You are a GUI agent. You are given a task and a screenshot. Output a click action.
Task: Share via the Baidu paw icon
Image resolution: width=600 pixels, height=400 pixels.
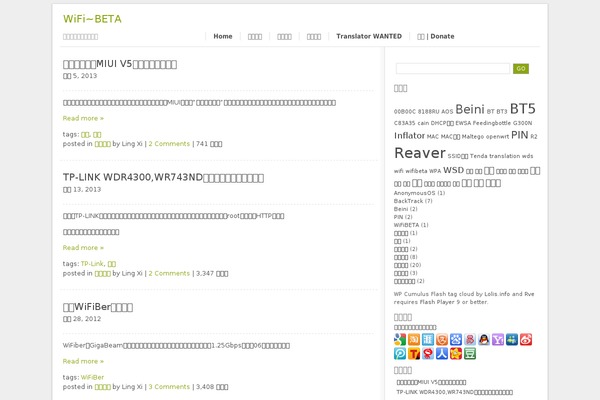456,340
